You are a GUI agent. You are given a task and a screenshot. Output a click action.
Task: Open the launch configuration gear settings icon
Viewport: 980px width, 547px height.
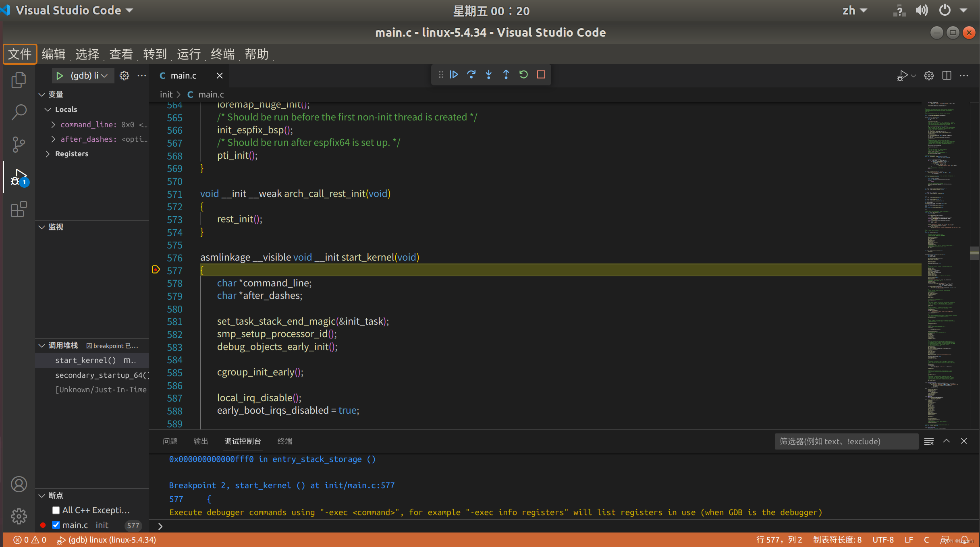tap(124, 75)
